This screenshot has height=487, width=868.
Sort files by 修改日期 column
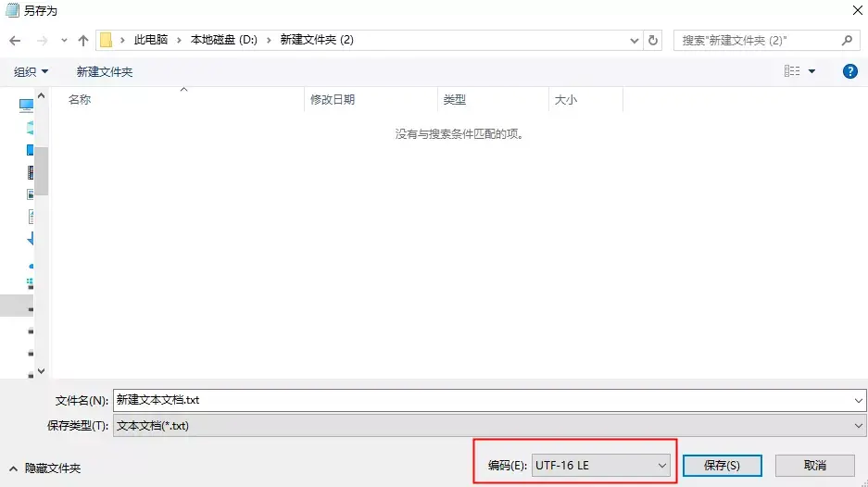tap(333, 100)
